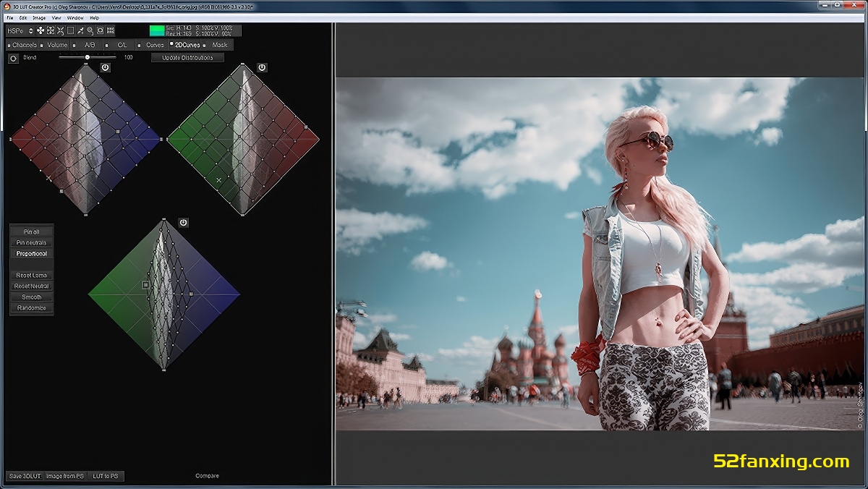Screen dimensions: 868x489
Task: Open the View menu
Action: (x=56, y=17)
